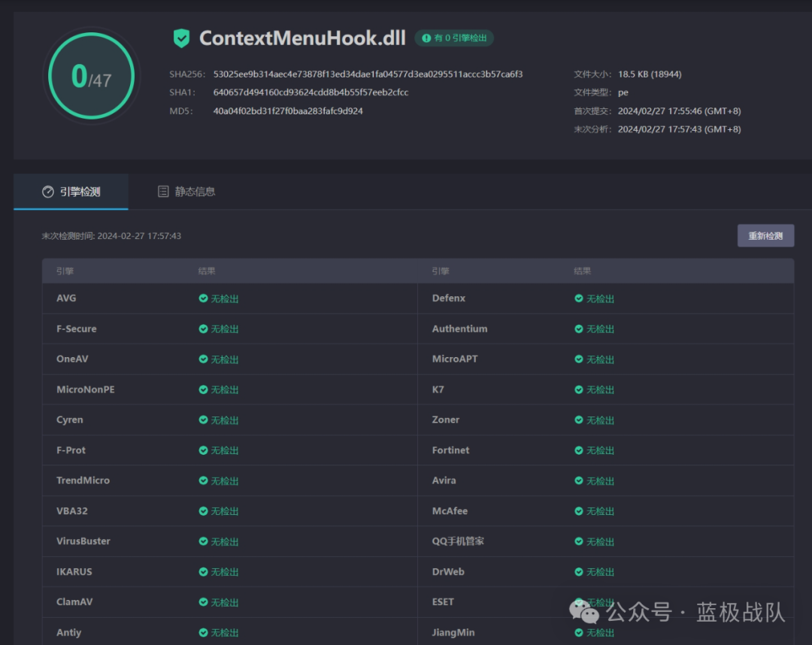Click the check icon in F-Secure row
This screenshot has width=812, height=645.
pos(203,329)
